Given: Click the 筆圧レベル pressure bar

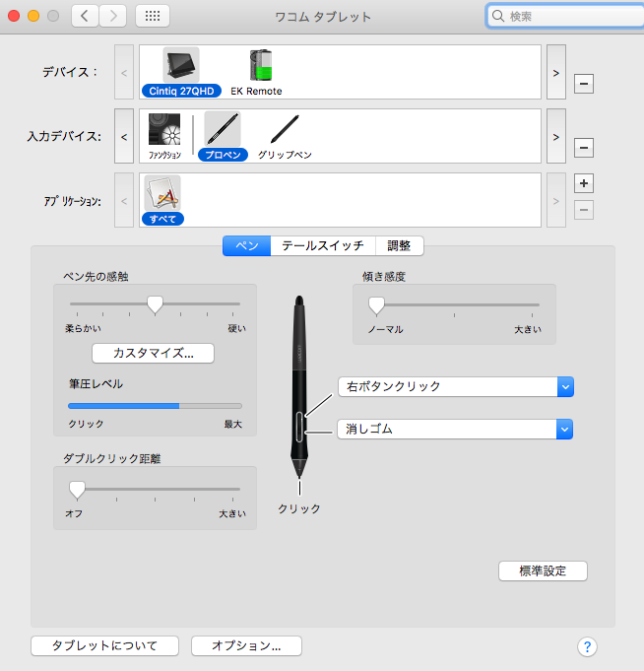Looking at the screenshot, I should pos(155,406).
